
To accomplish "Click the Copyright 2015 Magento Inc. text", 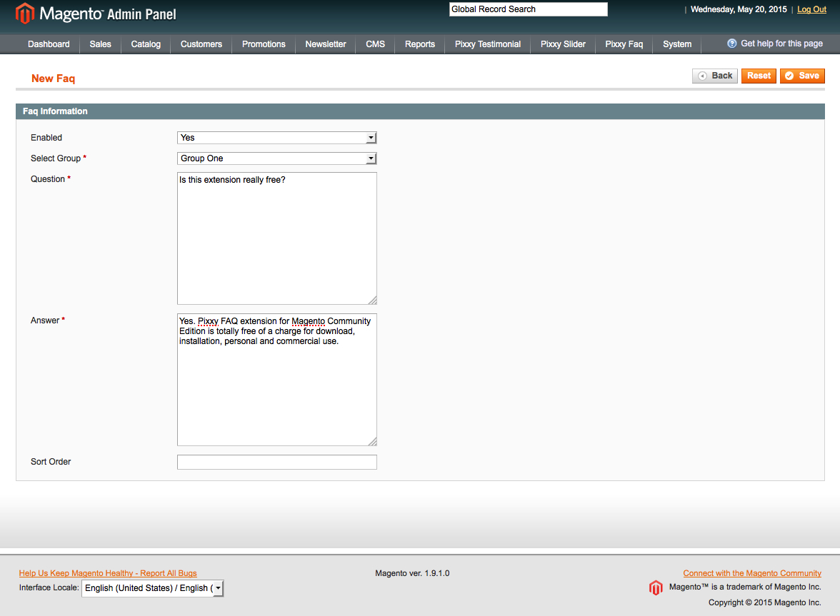I will pyautogui.click(x=764, y=602).
